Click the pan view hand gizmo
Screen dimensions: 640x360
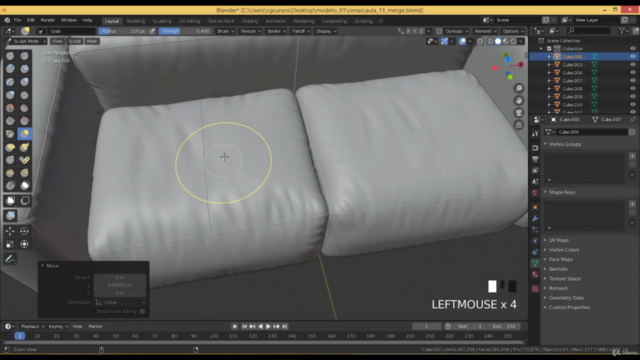(x=519, y=100)
